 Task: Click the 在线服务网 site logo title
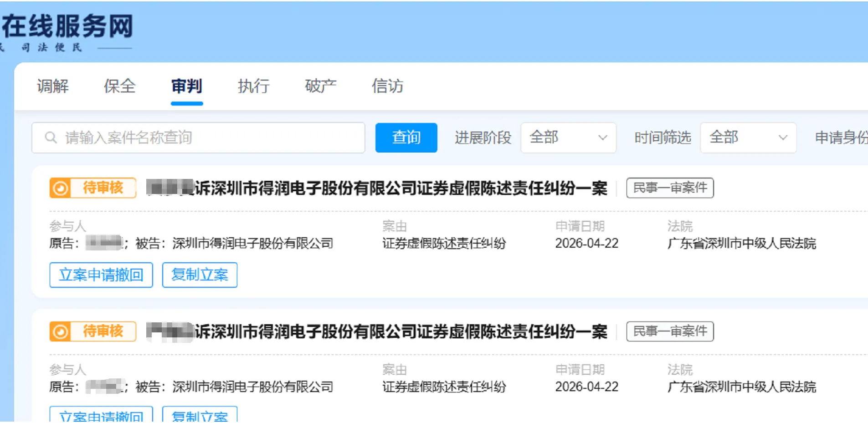tap(67, 26)
